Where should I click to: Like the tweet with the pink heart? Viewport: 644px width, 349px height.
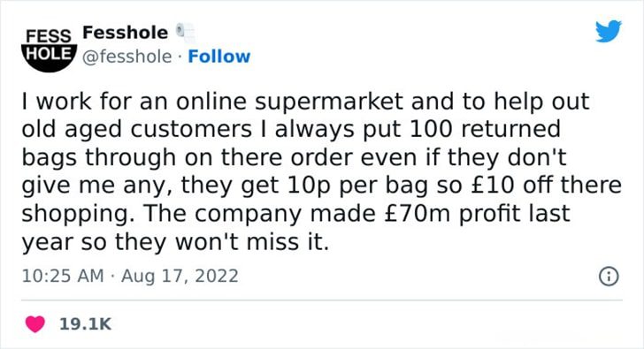[35, 324]
